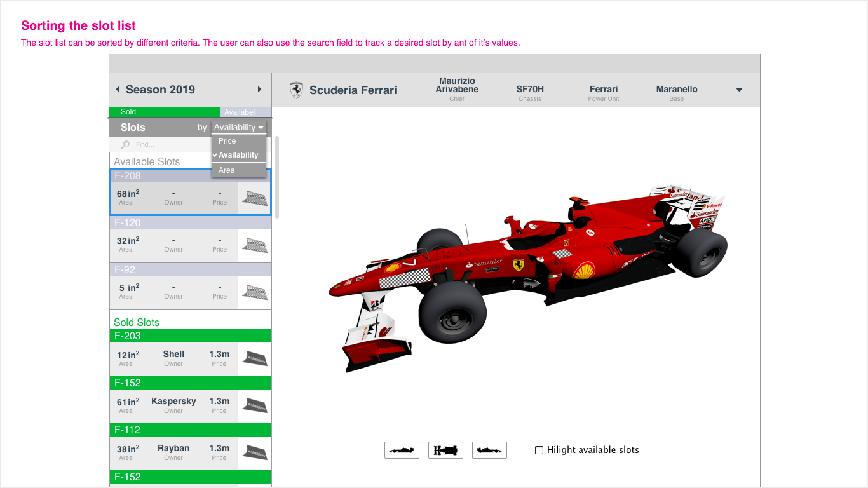Click the Ferrari car 3D model
Image resolution: width=868 pixels, height=488 pixels.
pos(527,277)
